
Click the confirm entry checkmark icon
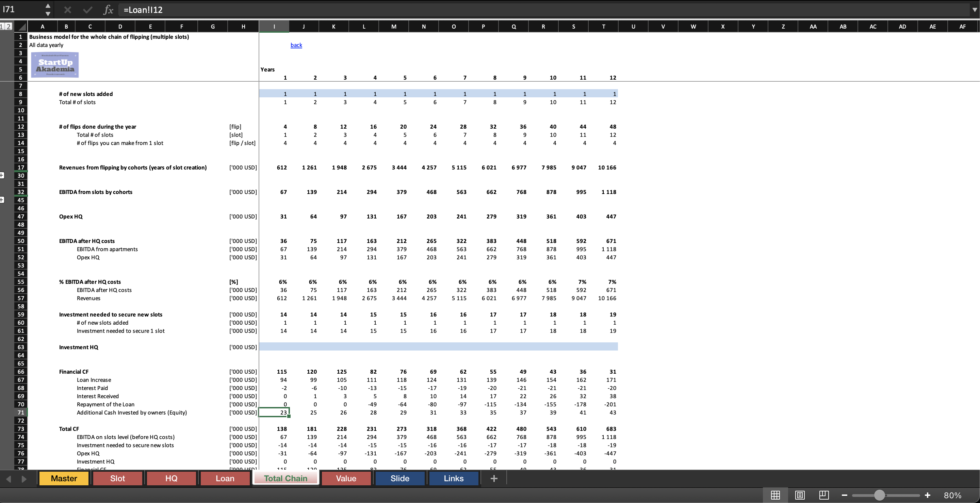click(x=87, y=10)
